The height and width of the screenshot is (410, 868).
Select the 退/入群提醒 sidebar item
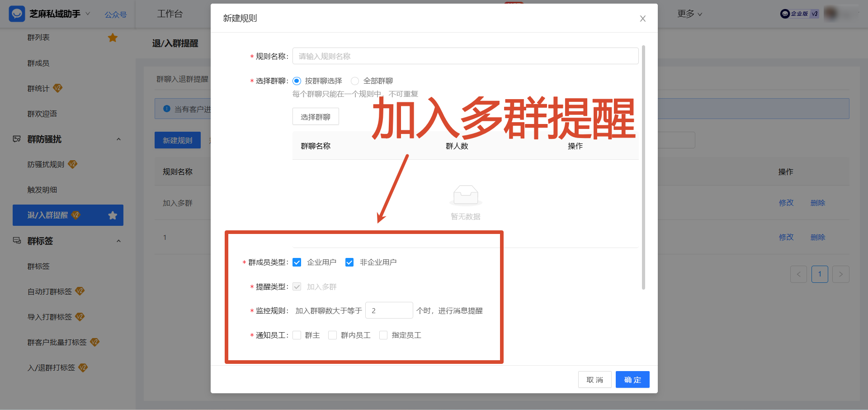point(68,215)
